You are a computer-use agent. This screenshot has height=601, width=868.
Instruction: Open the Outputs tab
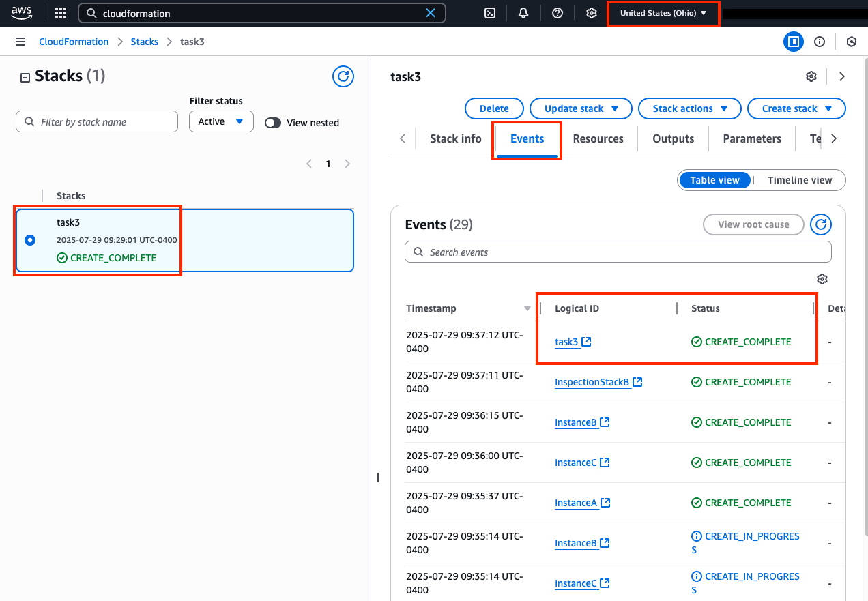click(x=674, y=138)
